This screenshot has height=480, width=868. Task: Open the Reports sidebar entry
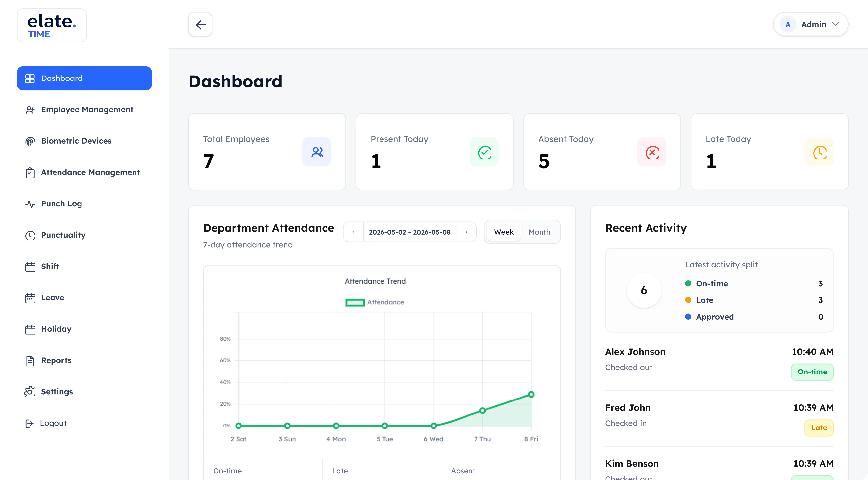[x=84, y=360]
